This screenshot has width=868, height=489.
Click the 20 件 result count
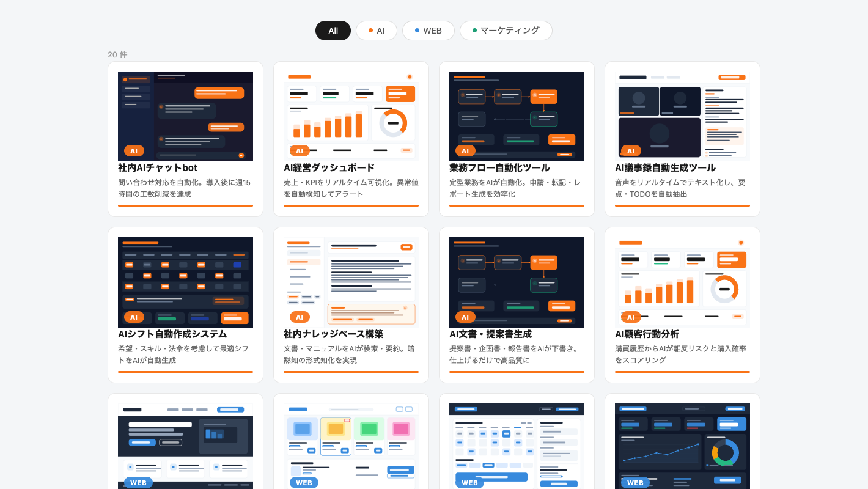click(117, 54)
